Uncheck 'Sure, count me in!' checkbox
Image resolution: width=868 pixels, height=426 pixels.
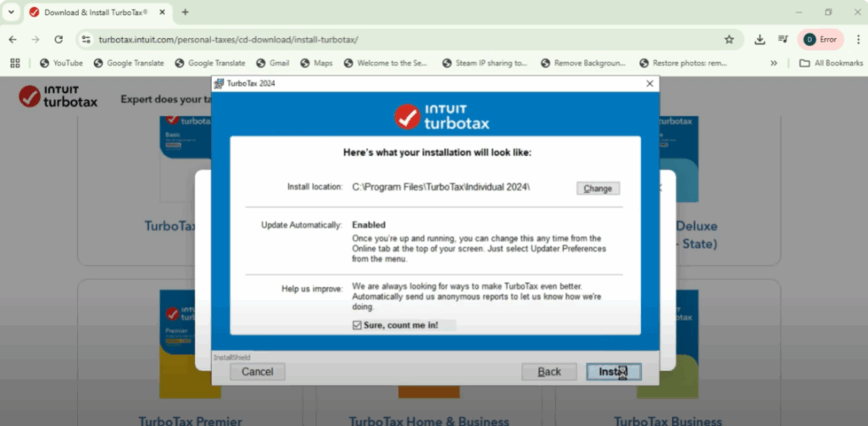point(357,325)
